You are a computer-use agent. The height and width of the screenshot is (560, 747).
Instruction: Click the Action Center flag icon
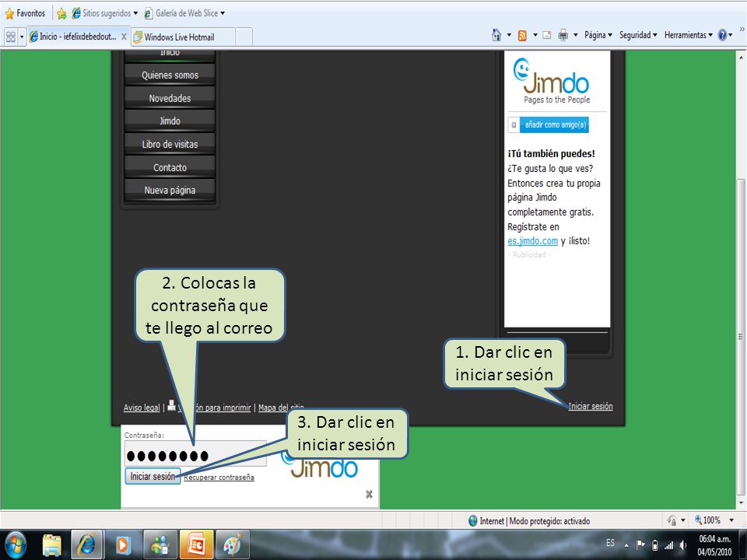[640, 544]
